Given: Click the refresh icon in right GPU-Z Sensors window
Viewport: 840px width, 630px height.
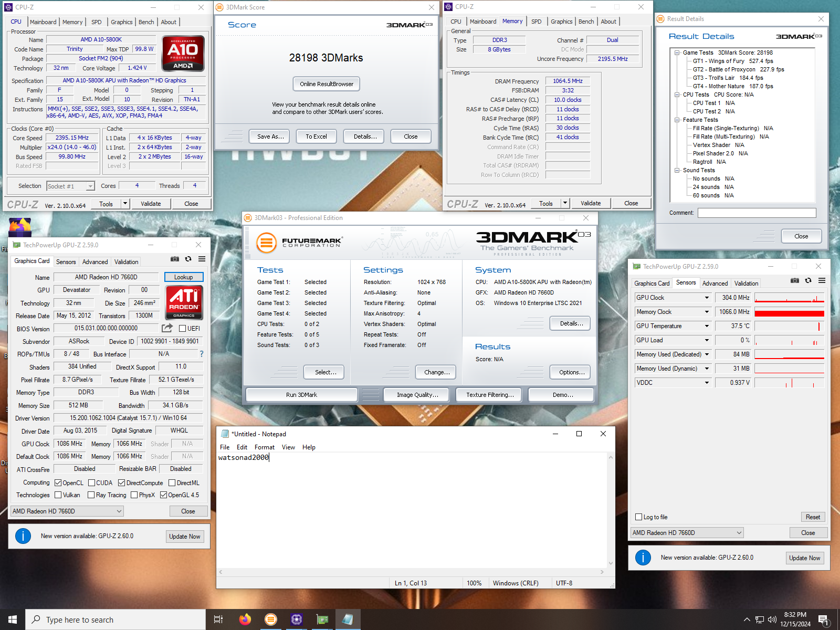Looking at the screenshot, I should pos(808,280).
